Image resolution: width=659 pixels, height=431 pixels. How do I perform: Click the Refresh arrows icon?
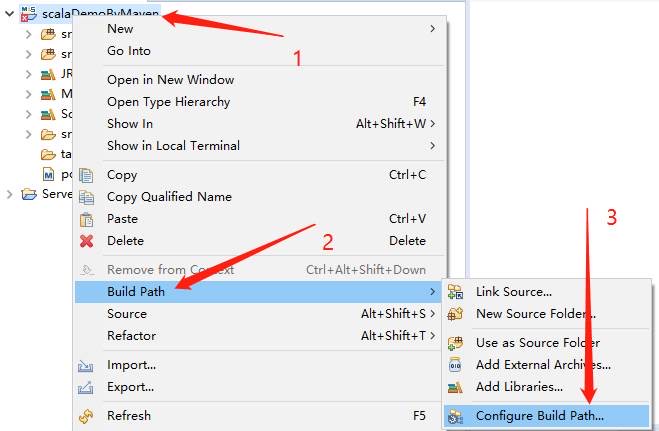click(x=86, y=416)
